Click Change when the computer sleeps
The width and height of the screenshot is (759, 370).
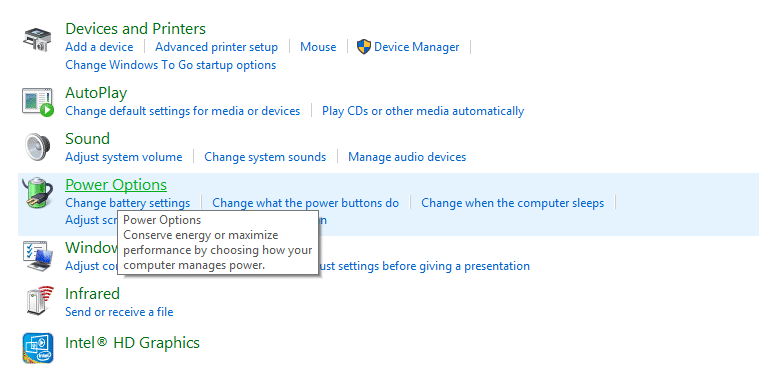513,202
